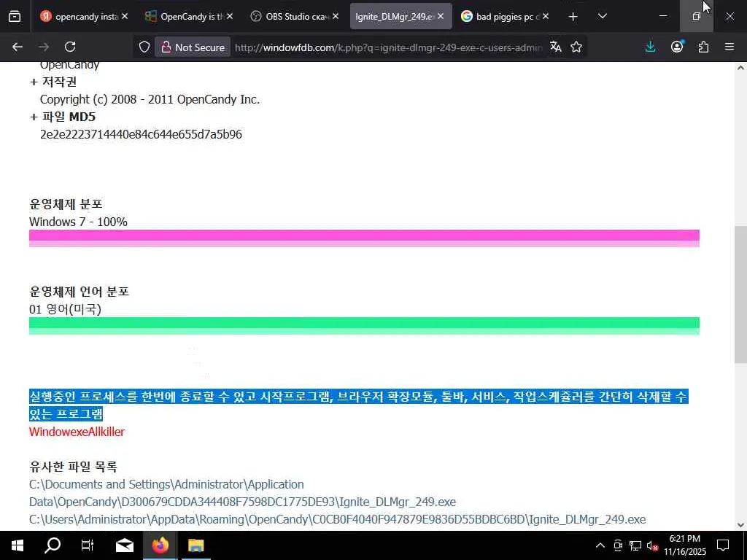
Task: Open File Explorer from taskbar
Action: pos(196,545)
